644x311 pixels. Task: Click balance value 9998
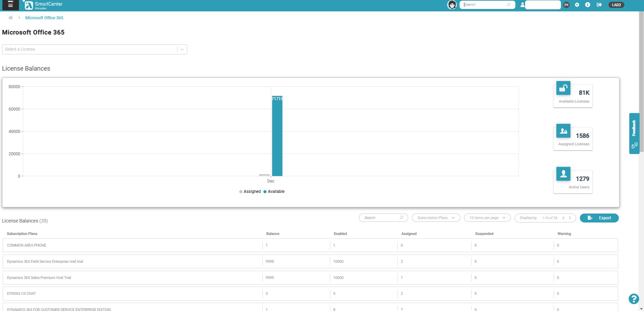270,261
